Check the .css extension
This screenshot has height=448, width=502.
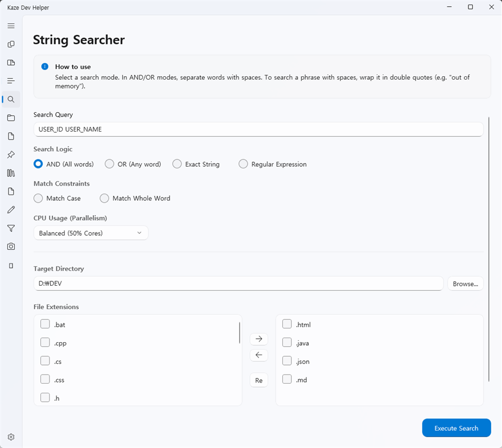pyautogui.click(x=45, y=379)
